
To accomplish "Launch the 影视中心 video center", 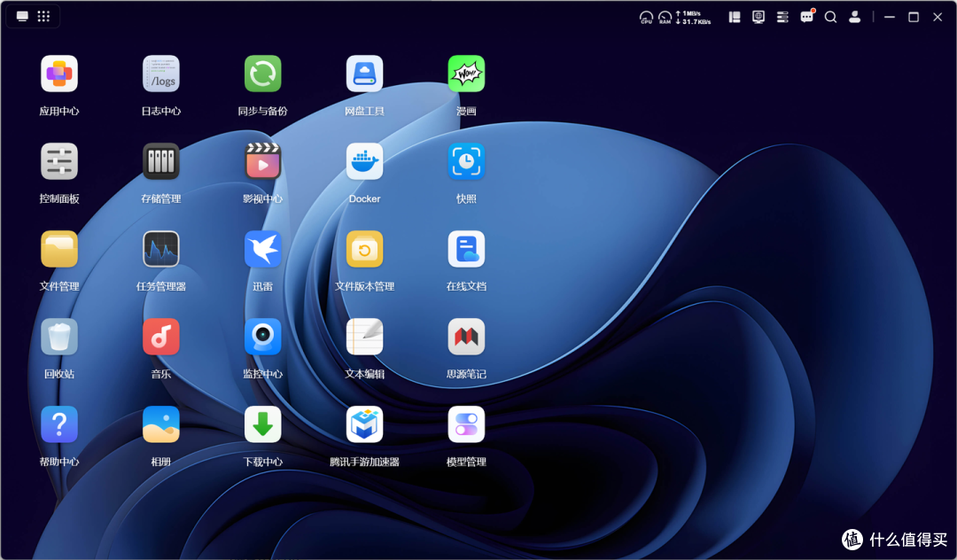I will [263, 161].
